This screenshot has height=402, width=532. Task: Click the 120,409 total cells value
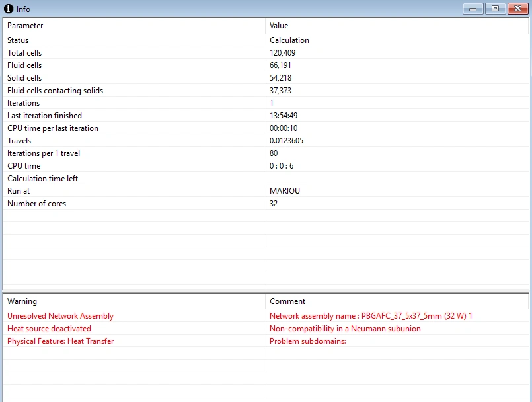(282, 53)
